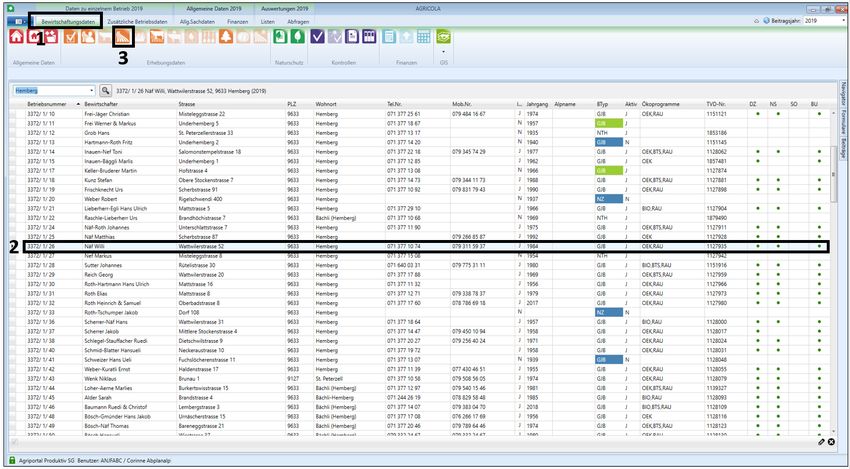The width and height of the screenshot is (850, 469).
Task: Expand the GIS group dropdown arrow
Action: tap(443, 49)
